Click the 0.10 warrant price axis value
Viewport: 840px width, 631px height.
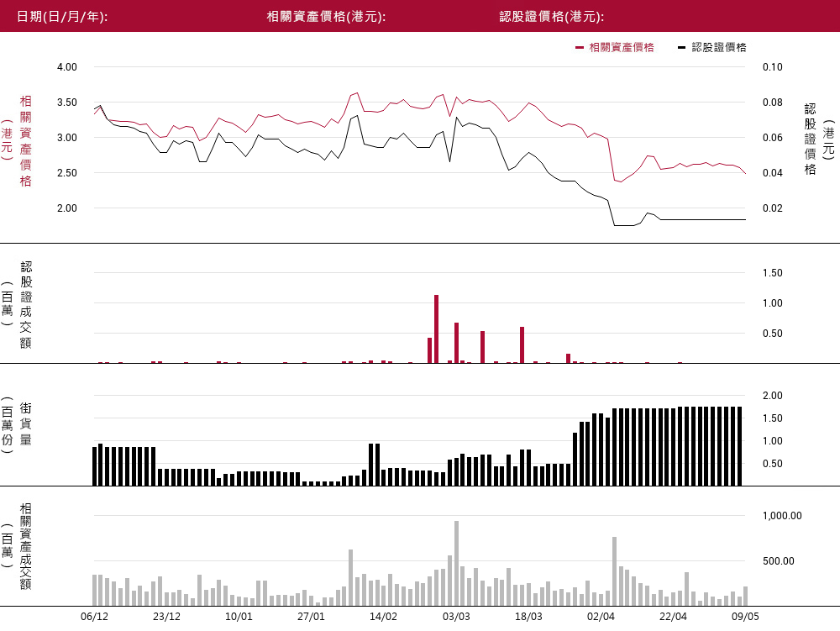click(773, 67)
